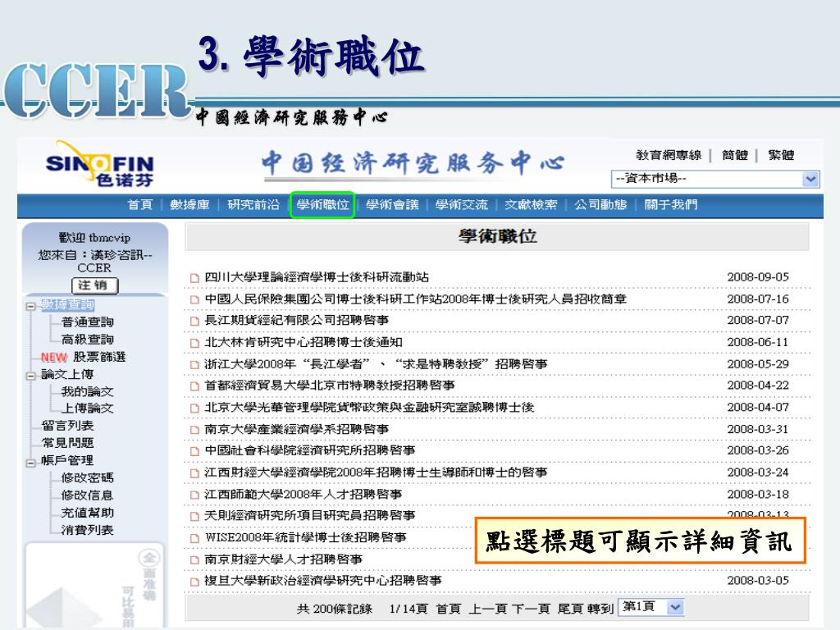This screenshot has width=840, height=630.
Task: Open 關于我們 in the navigation bar
Action: tap(671, 204)
